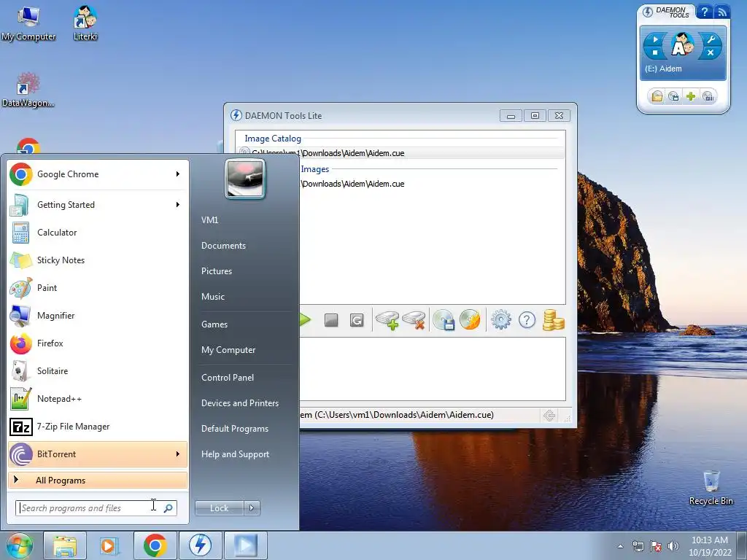Open Music from Start menu

(212, 297)
